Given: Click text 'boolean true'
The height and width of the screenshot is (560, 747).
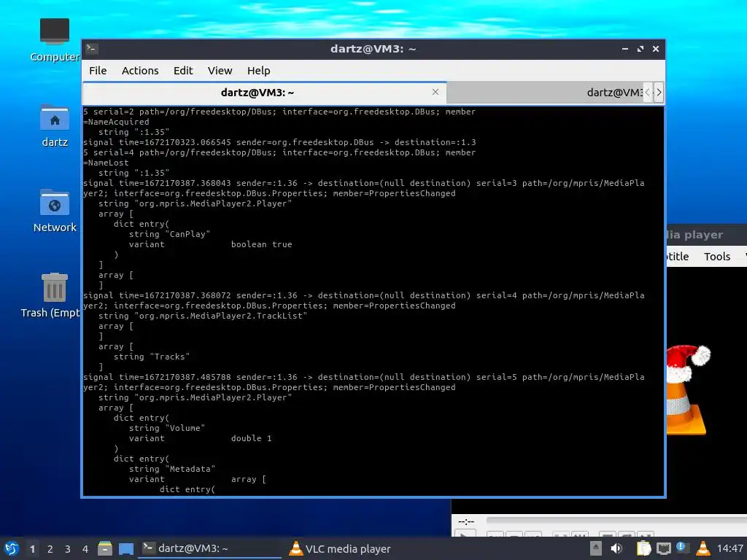Looking at the screenshot, I should [262, 244].
